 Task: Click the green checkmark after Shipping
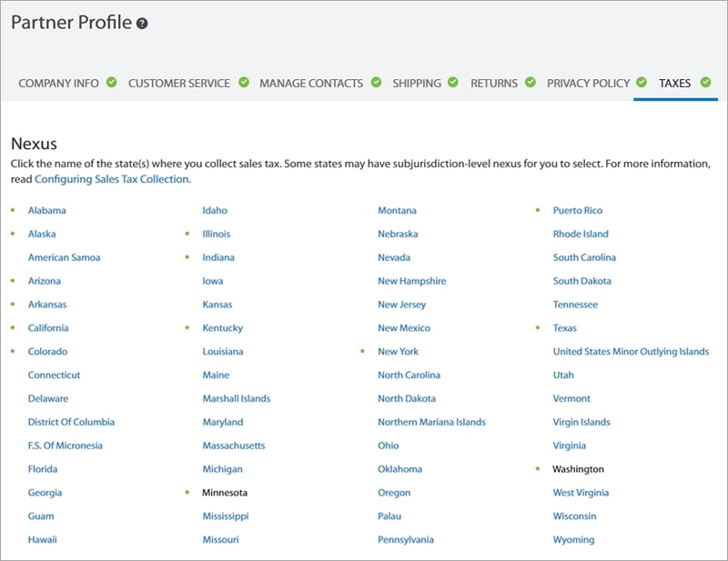454,83
